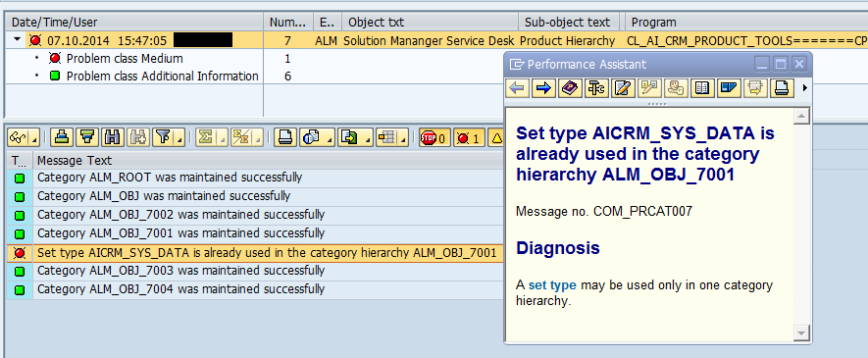868x358 pixels.
Task: Click the red error icon of AICRM_SYS_DATA row
Action: tap(20, 253)
